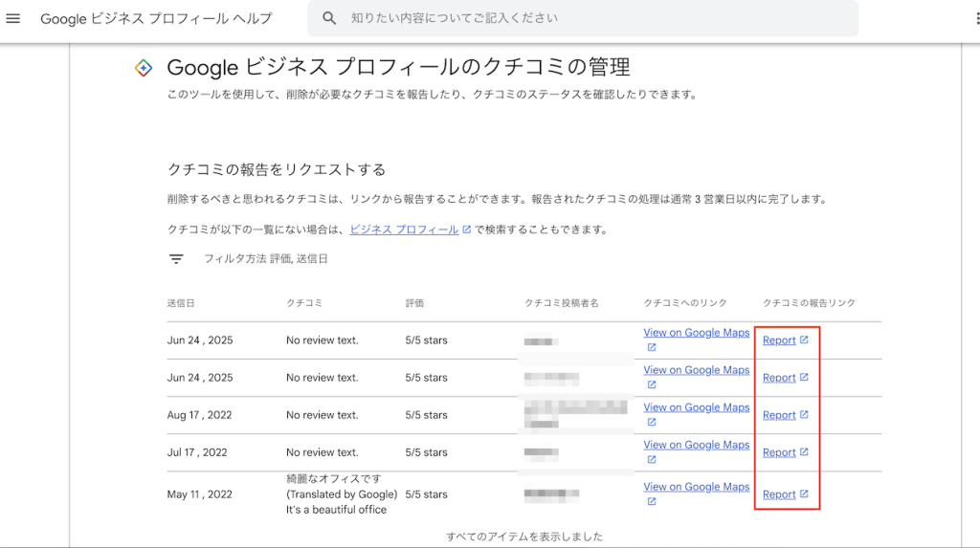Report the Aug 17, 2022 review
This screenshot has width=980, height=548.
click(779, 415)
